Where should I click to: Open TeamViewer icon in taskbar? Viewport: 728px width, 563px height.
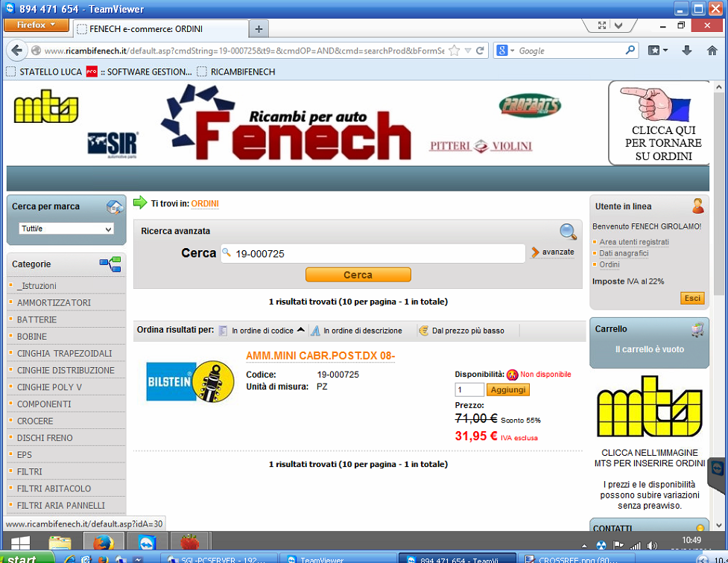click(x=148, y=542)
